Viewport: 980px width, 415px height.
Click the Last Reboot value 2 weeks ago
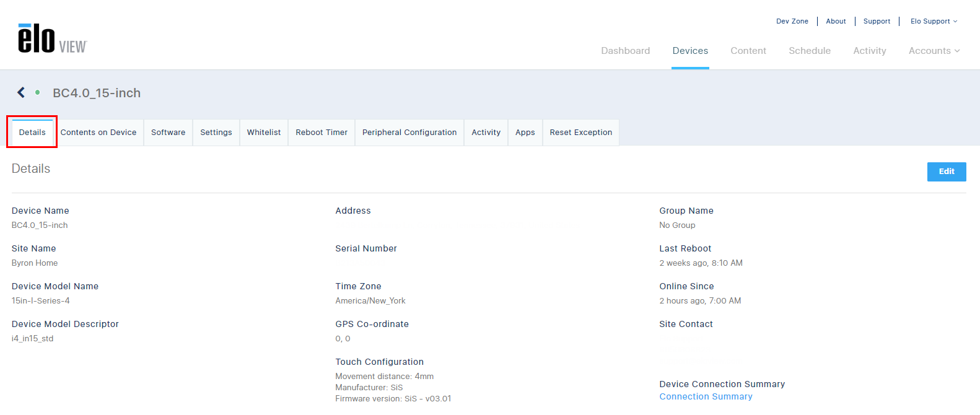[701, 263]
